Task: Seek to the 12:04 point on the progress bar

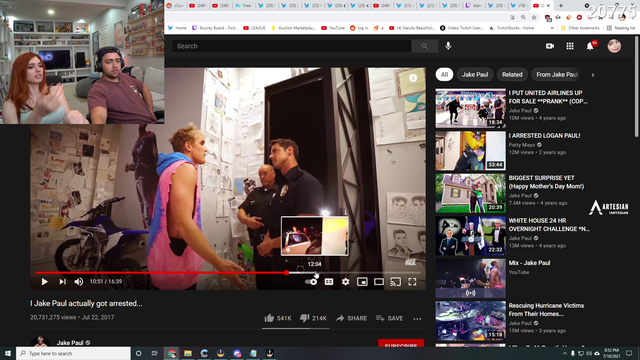Action: point(315,272)
